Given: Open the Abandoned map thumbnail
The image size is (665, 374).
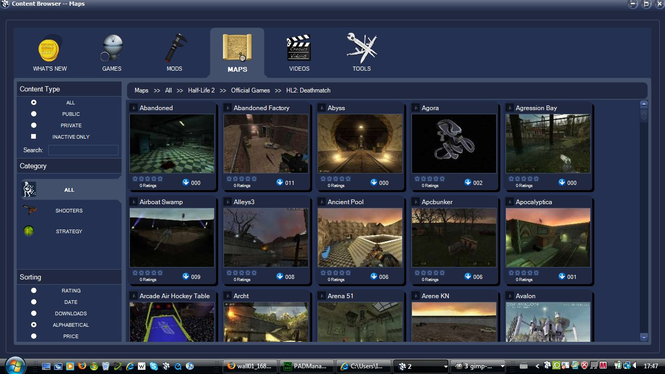Looking at the screenshot, I should tap(172, 143).
